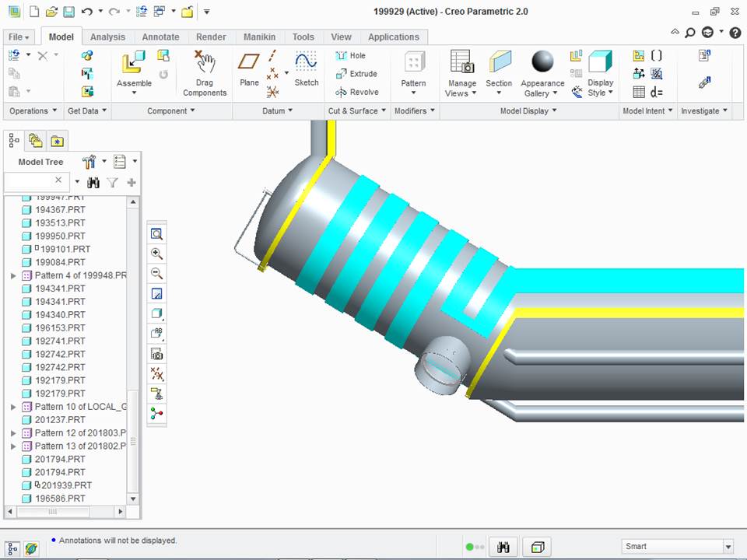
Task: Expand Pattern 10 of LOCAL_G node
Action: point(13,407)
